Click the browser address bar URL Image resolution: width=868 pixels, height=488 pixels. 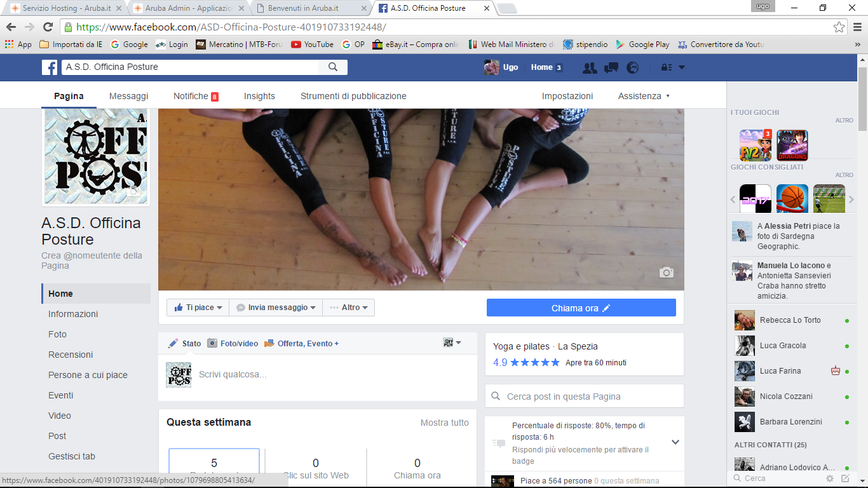coord(231,27)
